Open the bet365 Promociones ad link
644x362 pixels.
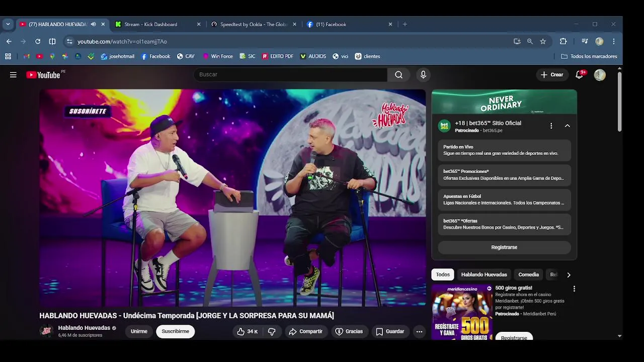pyautogui.click(x=504, y=174)
